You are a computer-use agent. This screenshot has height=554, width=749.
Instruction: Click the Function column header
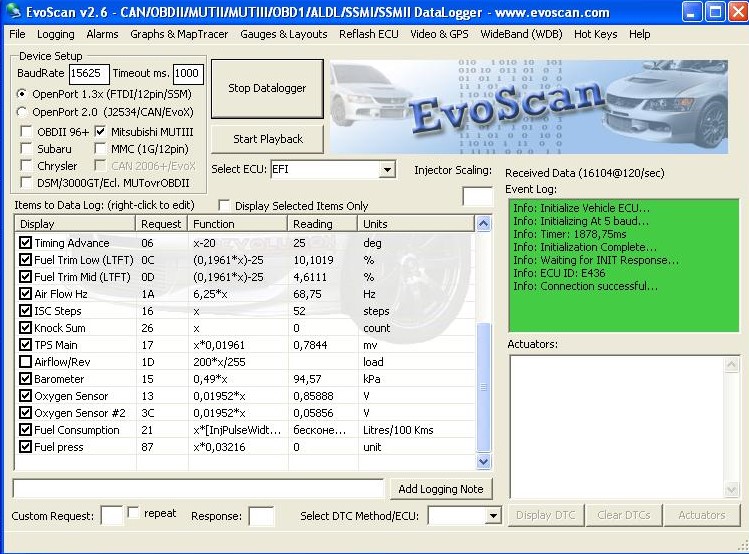click(x=238, y=224)
